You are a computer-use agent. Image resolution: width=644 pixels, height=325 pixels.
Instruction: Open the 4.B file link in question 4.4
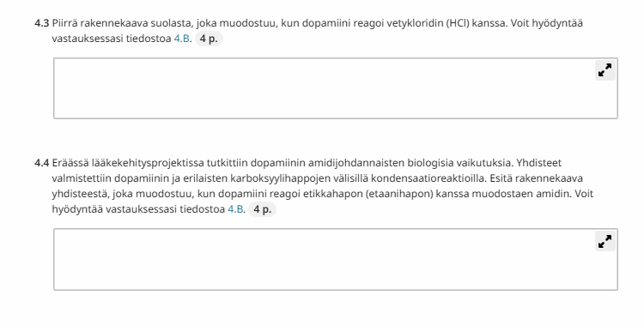coord(236,209)
